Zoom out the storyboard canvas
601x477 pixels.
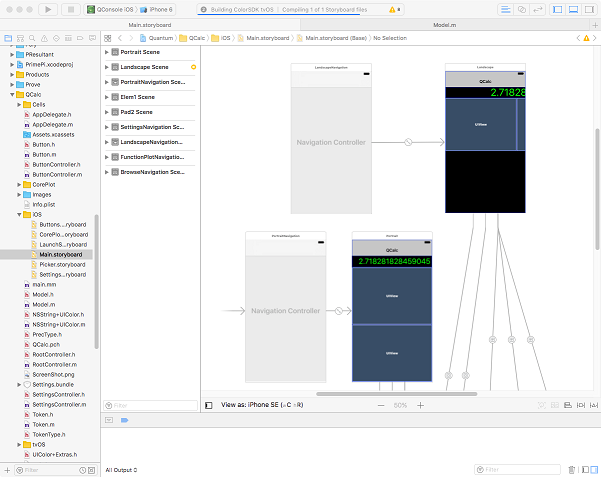pyautogui.click(x=381, y=405)
